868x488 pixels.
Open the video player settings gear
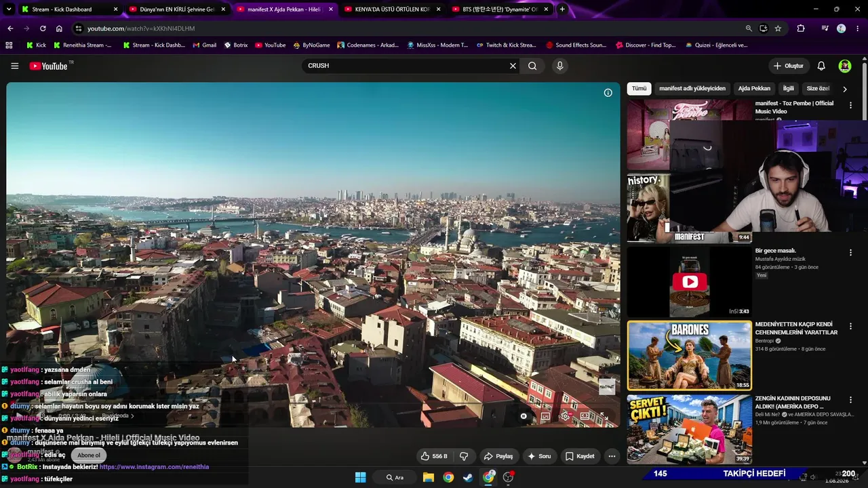coord(565,416)
